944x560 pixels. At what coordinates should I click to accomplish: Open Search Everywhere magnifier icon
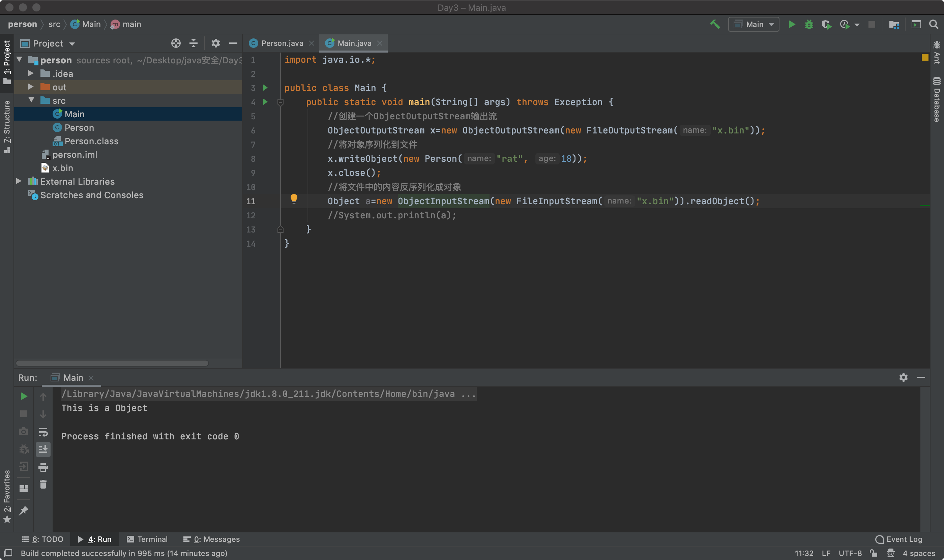click(934, 25)
